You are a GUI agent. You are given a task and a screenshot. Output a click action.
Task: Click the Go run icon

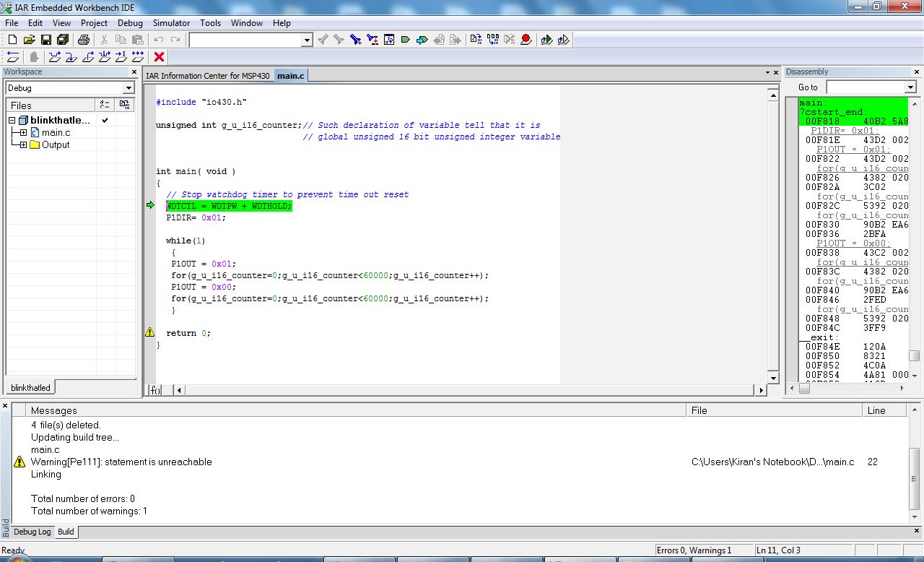click(138, 57)
